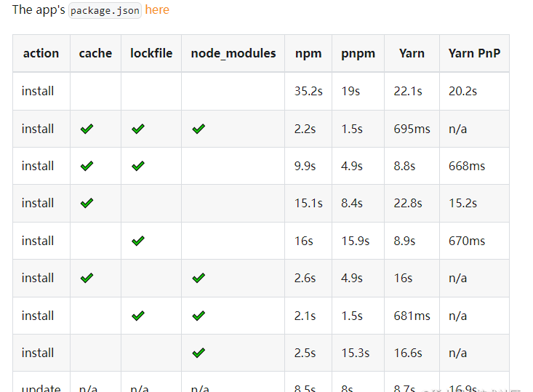Click node_modules checkmark in 2.6s npm row
Screen dimensions: 533x392
pos(199,278)
